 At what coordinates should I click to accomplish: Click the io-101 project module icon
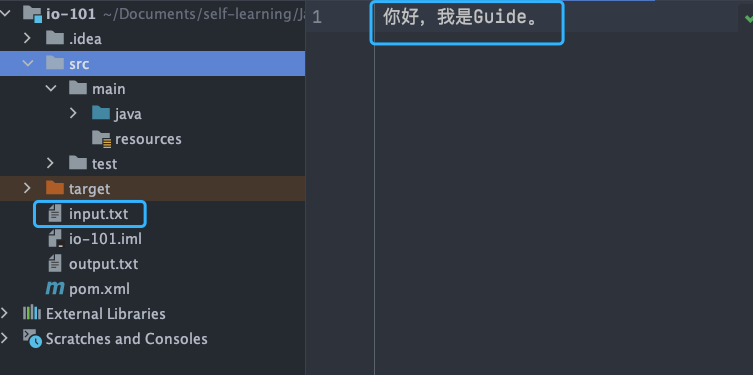coord(33,14)
